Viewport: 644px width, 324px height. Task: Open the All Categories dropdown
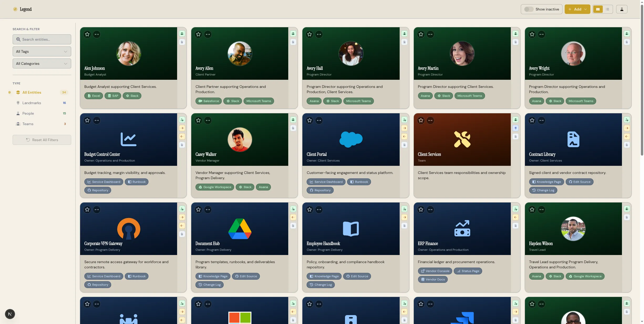click(x=42, y=63)
